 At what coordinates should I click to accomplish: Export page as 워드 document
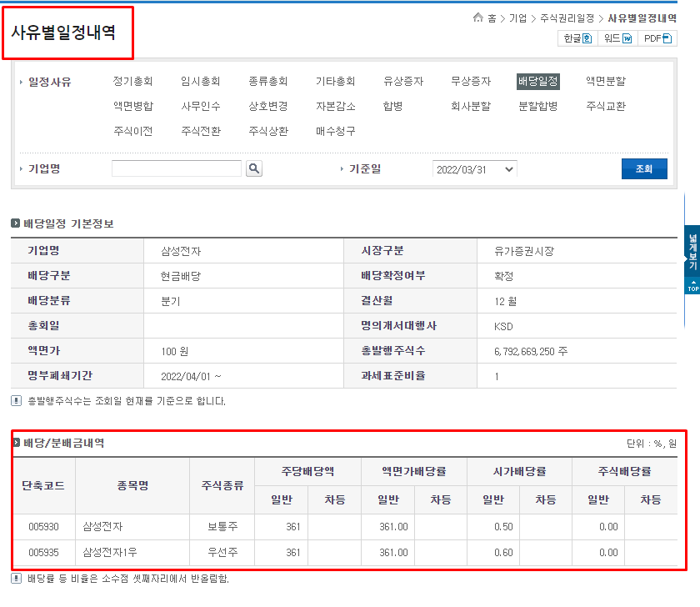617,38
